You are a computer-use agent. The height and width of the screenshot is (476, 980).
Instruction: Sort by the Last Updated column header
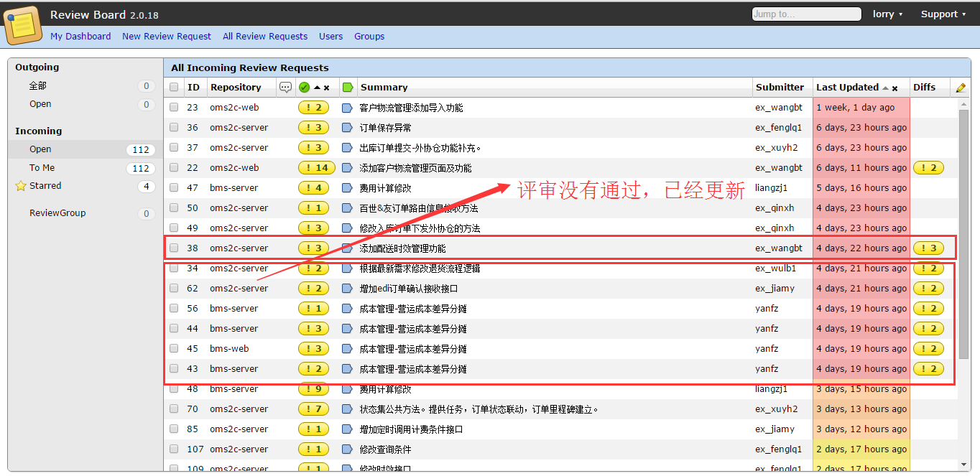click(847, 88)
